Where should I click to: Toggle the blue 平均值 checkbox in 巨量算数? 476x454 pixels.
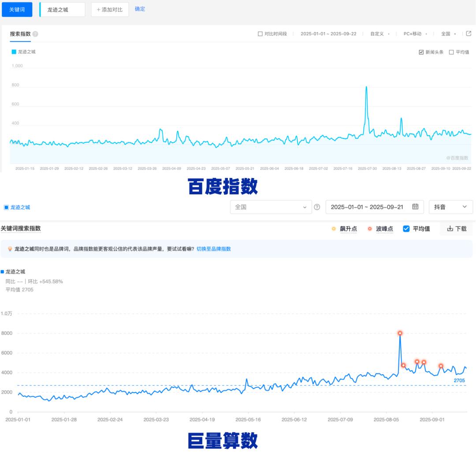pos(406,229)
